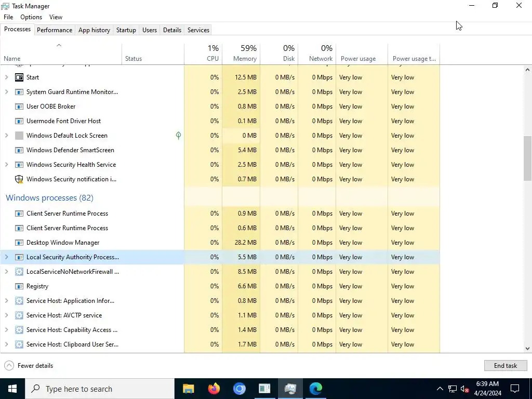The image size is (532, 399).
Task: Expand the Start process row
Action: coord(6,77)
